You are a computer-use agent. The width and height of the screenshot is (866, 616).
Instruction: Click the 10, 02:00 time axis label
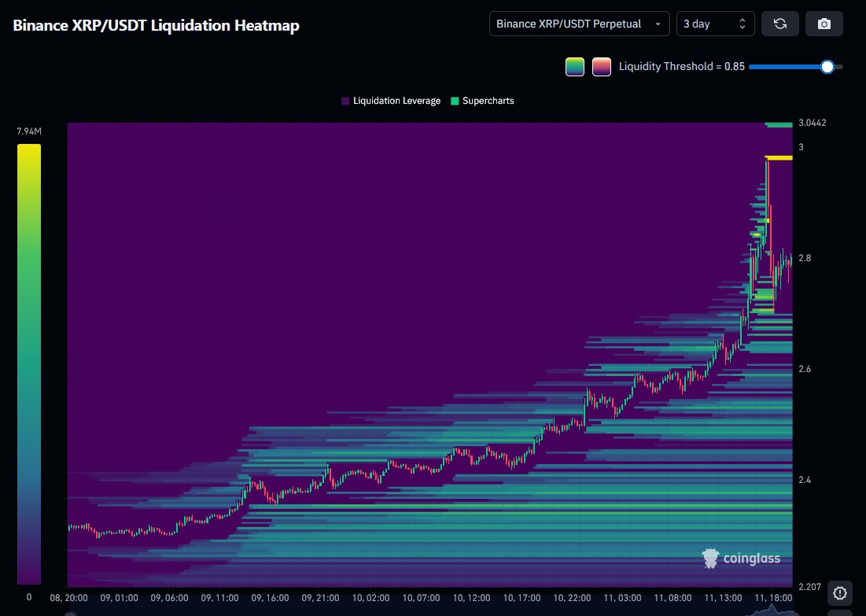370,598
